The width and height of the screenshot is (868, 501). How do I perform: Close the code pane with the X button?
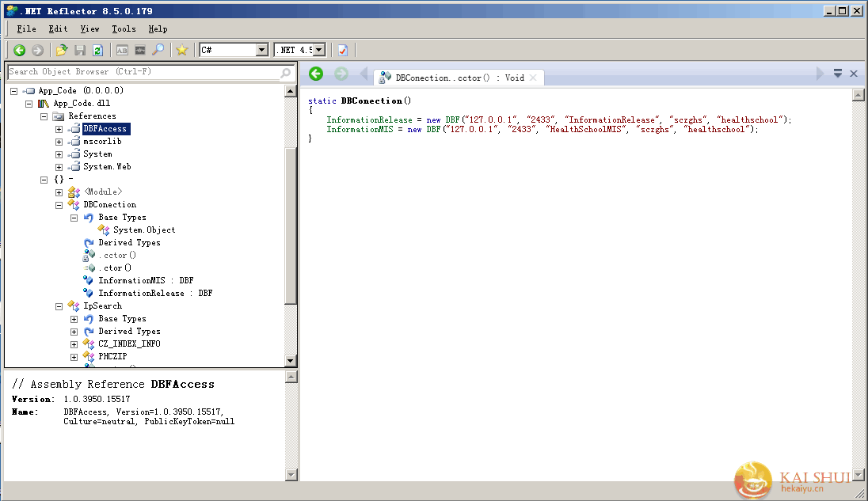point(854,74)
